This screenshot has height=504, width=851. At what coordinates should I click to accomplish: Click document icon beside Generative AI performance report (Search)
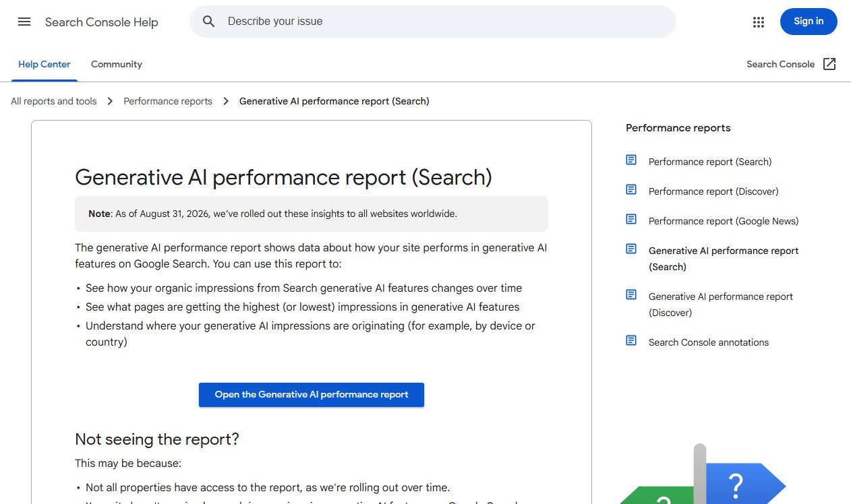[631, 249]
